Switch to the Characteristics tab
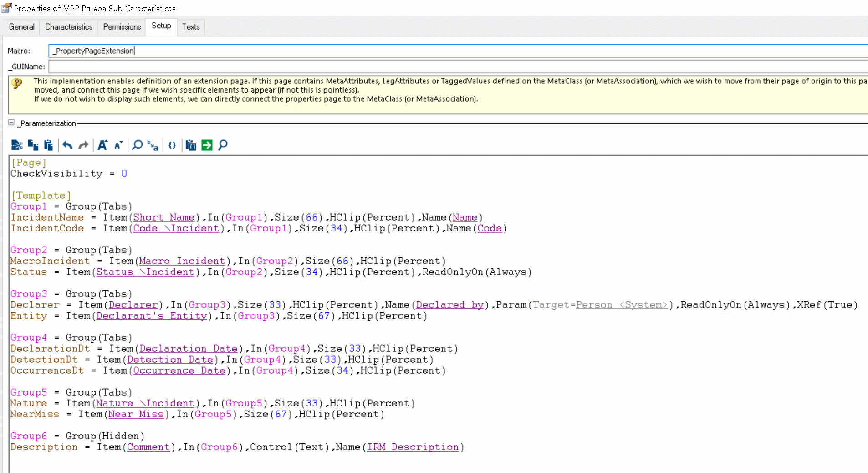This screenshot has width=868, height=473. click(x=69, y=27)
